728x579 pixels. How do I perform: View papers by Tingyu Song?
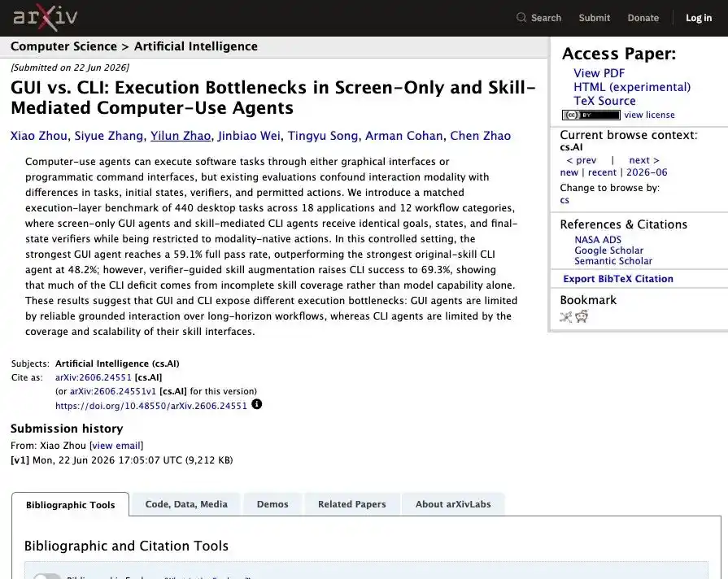pos(323,136)
